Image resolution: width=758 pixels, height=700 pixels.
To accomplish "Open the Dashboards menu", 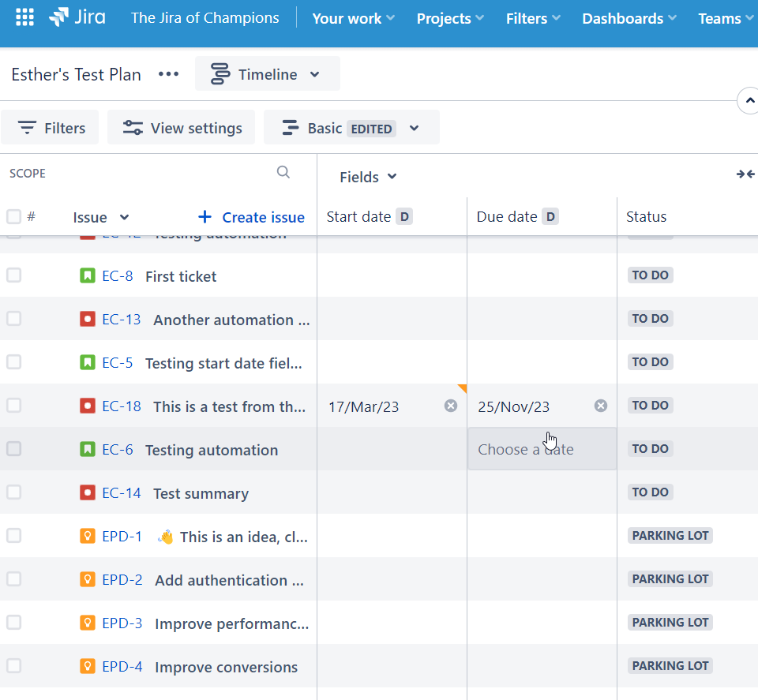I will [629, 17].
